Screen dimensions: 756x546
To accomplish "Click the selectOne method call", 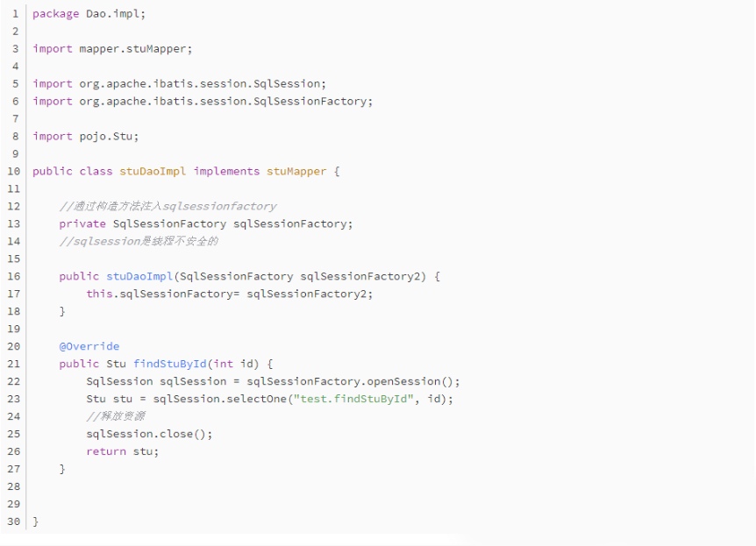I will tap(263, 399).
